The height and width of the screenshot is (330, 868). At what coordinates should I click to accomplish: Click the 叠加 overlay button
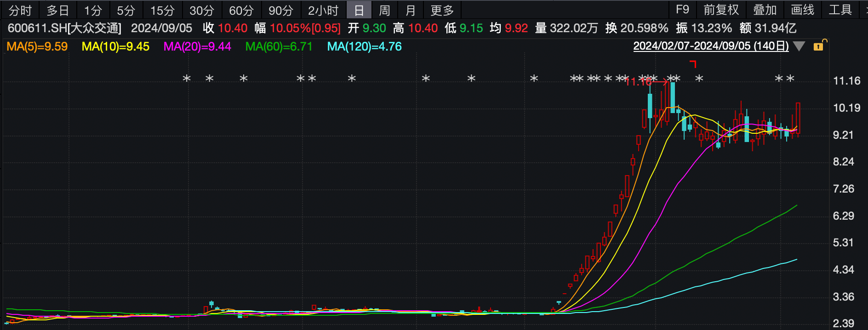tap(765, 10)
